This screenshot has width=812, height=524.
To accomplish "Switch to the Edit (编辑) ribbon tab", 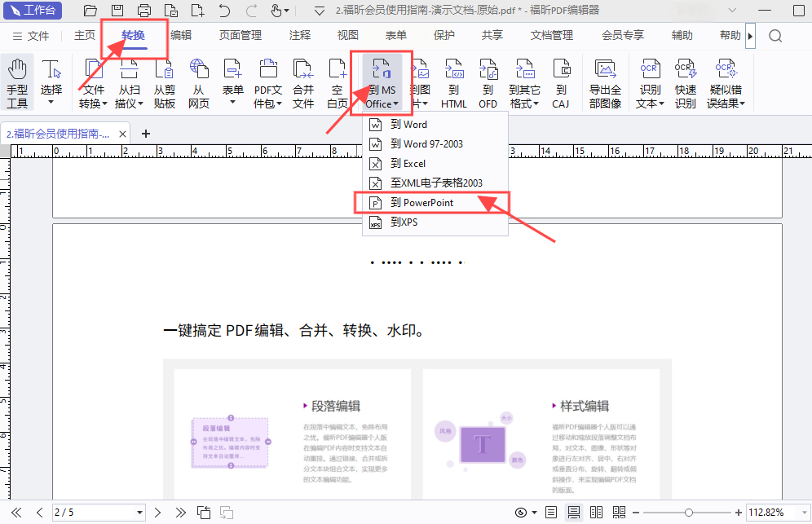I will (181, 35).
